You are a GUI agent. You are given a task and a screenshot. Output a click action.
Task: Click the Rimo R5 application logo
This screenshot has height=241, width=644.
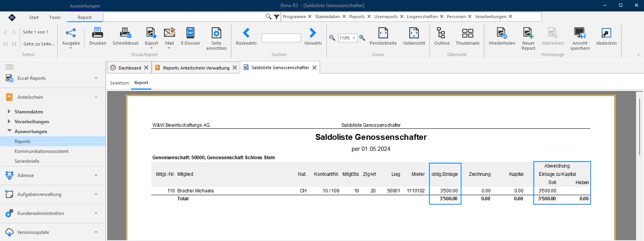pyautogui.click(x=12, y=17)
